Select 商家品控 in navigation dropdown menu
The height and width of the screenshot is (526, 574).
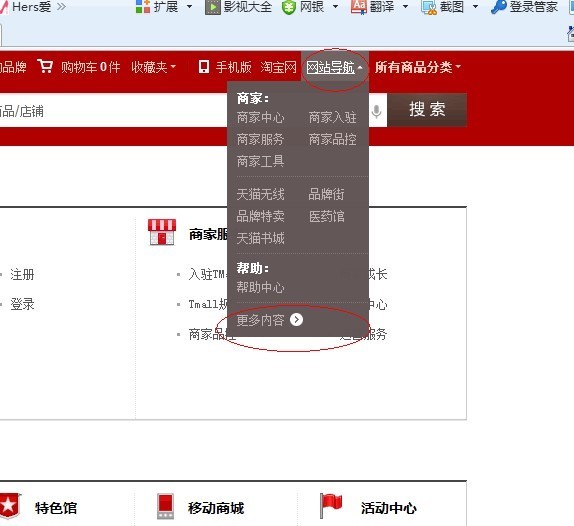(332, 139)
